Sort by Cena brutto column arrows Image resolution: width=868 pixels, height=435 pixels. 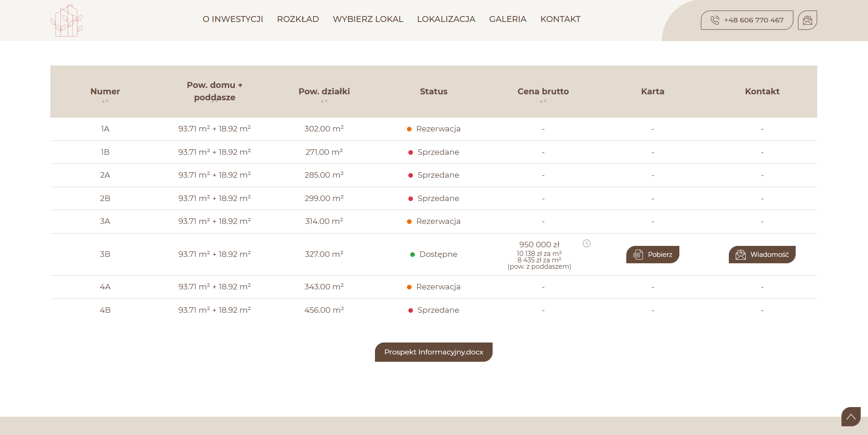(543, 101)
